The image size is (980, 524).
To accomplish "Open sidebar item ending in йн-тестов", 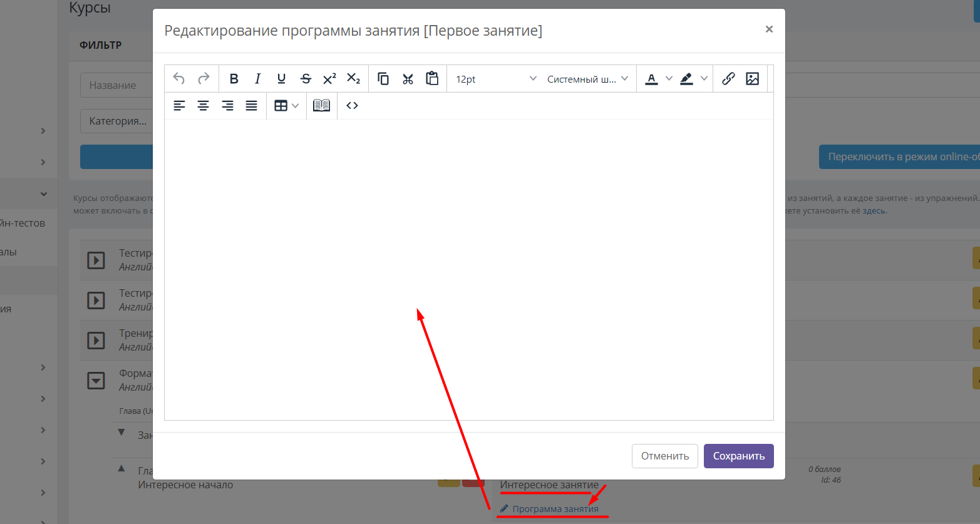I will point(23,223).
